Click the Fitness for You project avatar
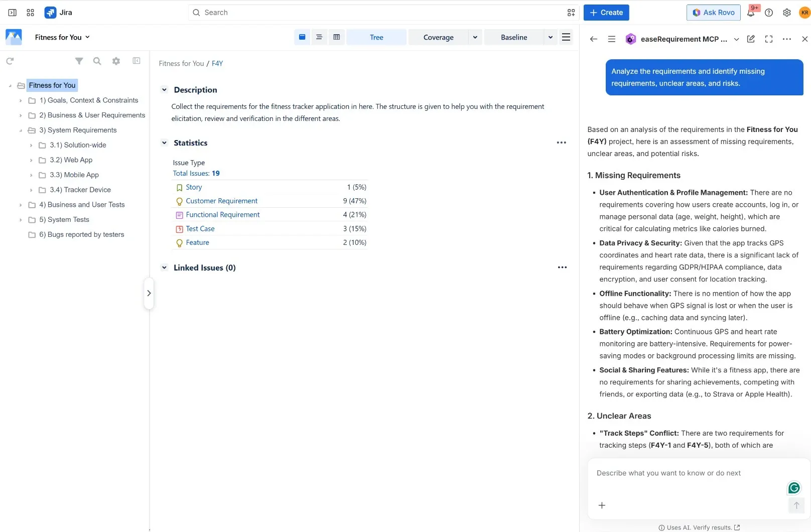 coord(14,37)
